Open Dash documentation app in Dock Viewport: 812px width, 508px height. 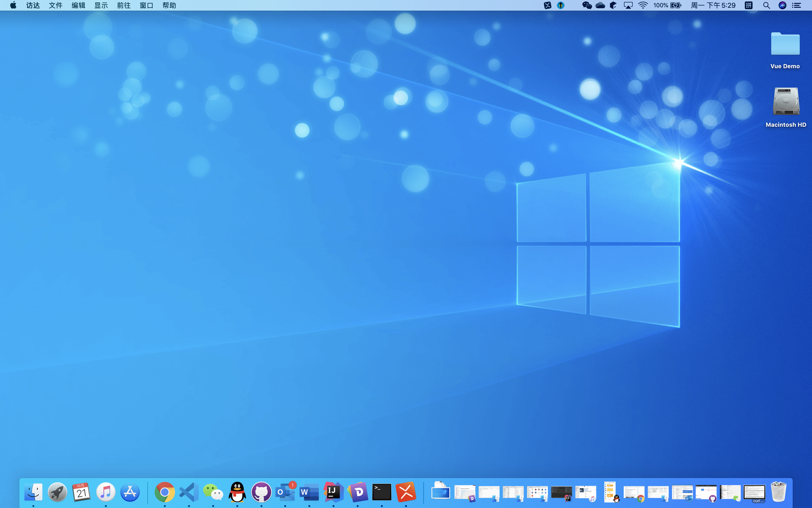tap(358, 492)
